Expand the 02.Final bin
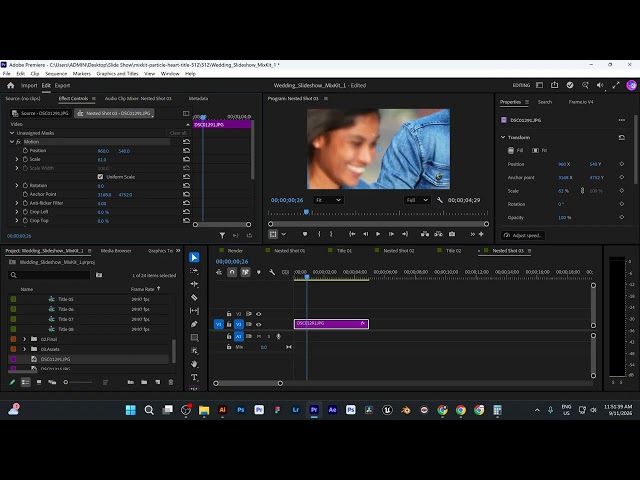The height and width of the screenshot is (480, 640). (24, 339)
